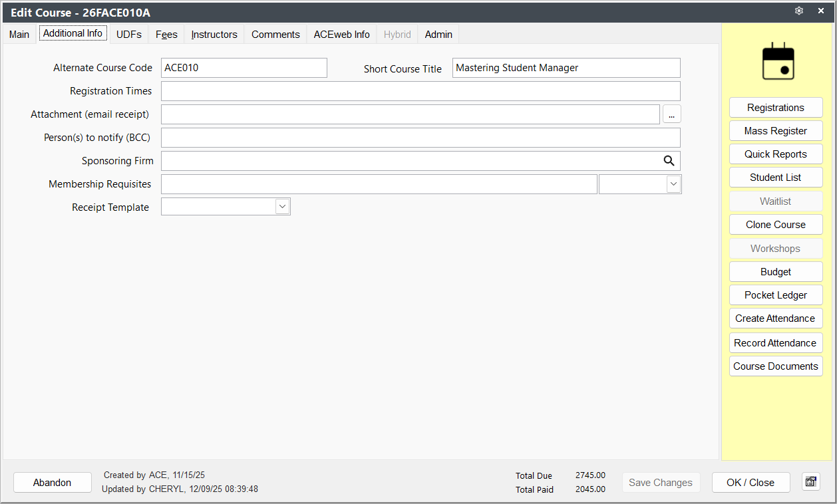Open the settings gear in title bar
The image size is (837, 504).
(799, 11)
